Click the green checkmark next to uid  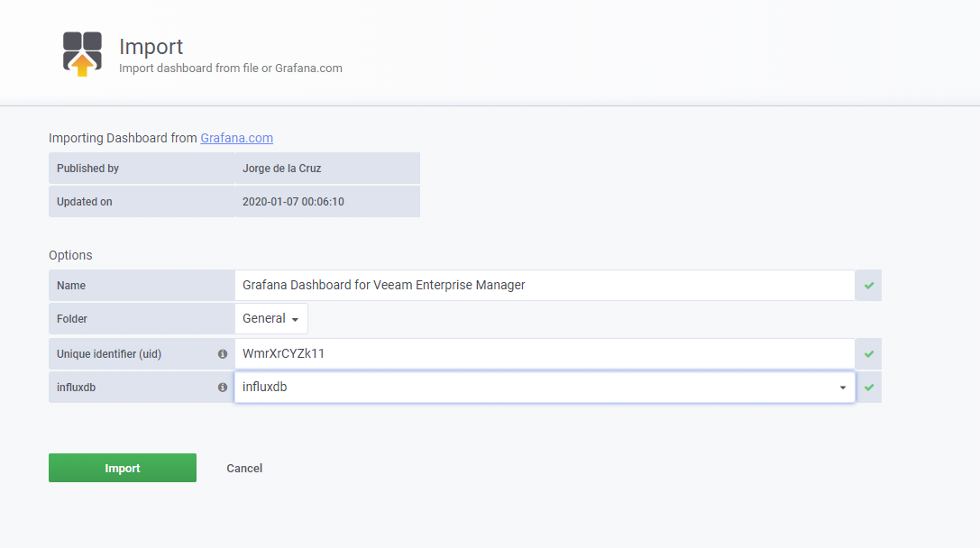869,353
